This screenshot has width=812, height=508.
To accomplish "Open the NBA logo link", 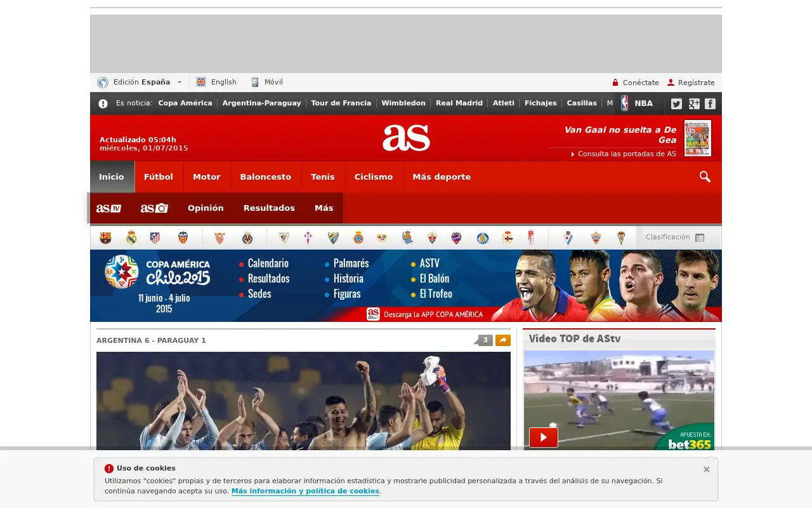I will pyautogui.click(x=637, y=104).
